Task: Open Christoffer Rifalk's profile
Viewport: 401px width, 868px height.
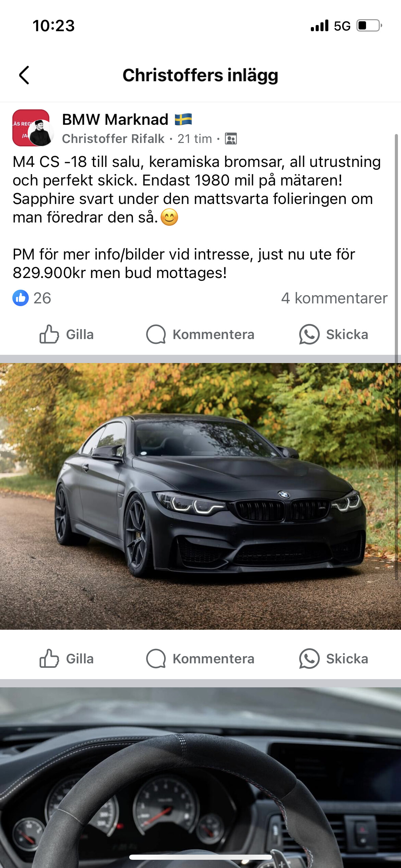Action: pyautogui.click(x=113, y=139)
